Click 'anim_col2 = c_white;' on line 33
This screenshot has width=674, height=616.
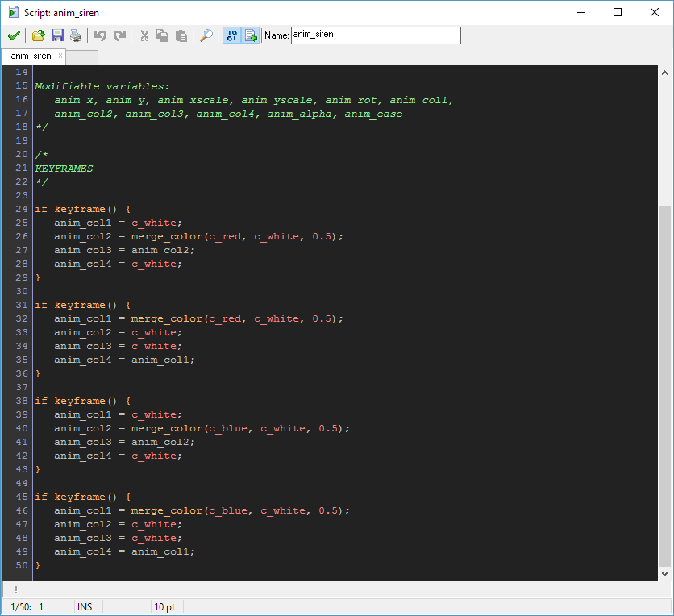tap(118, 333)
